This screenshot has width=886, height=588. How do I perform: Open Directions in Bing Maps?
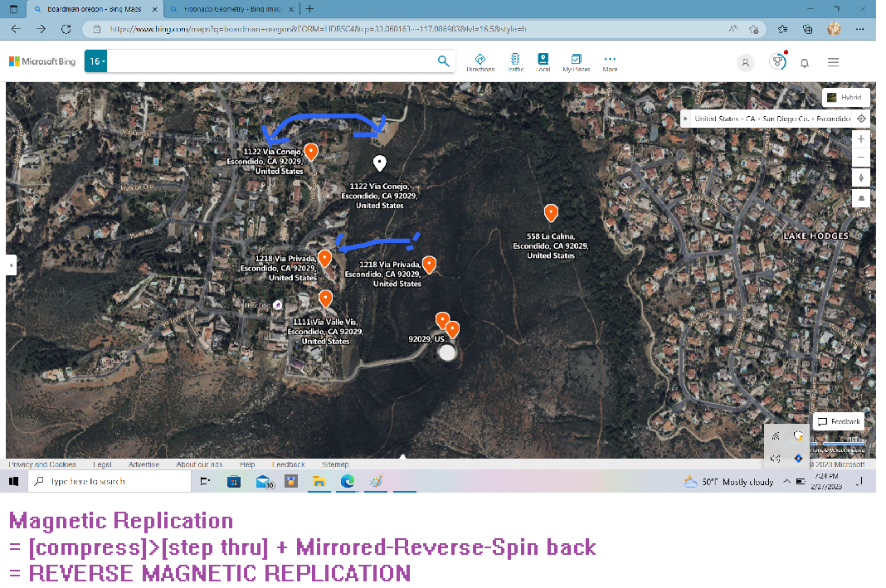tap(480, 62)
